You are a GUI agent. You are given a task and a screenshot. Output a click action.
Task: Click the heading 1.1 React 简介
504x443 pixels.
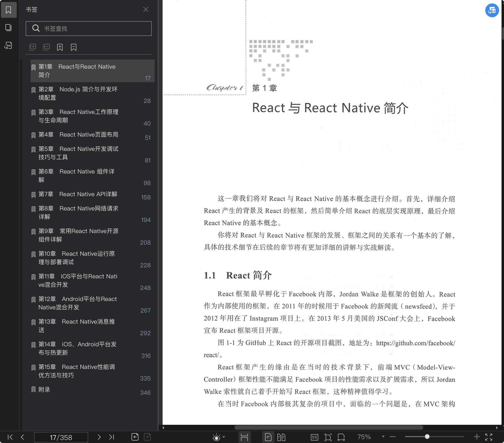pos(238,275)
